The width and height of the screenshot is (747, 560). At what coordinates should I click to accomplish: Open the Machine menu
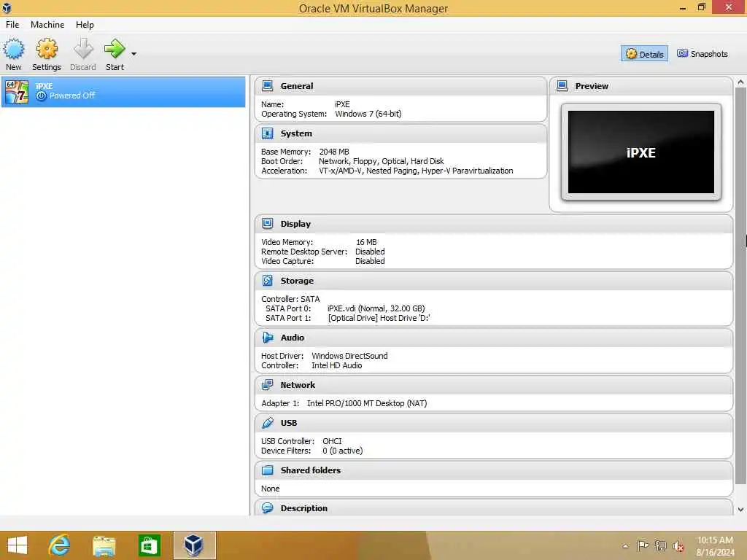47,25
